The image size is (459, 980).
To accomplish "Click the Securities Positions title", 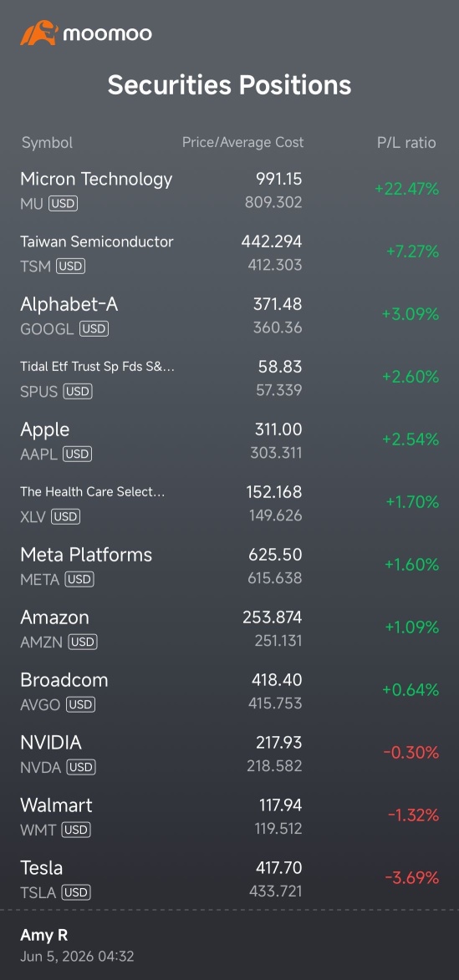I will (229, 85).
